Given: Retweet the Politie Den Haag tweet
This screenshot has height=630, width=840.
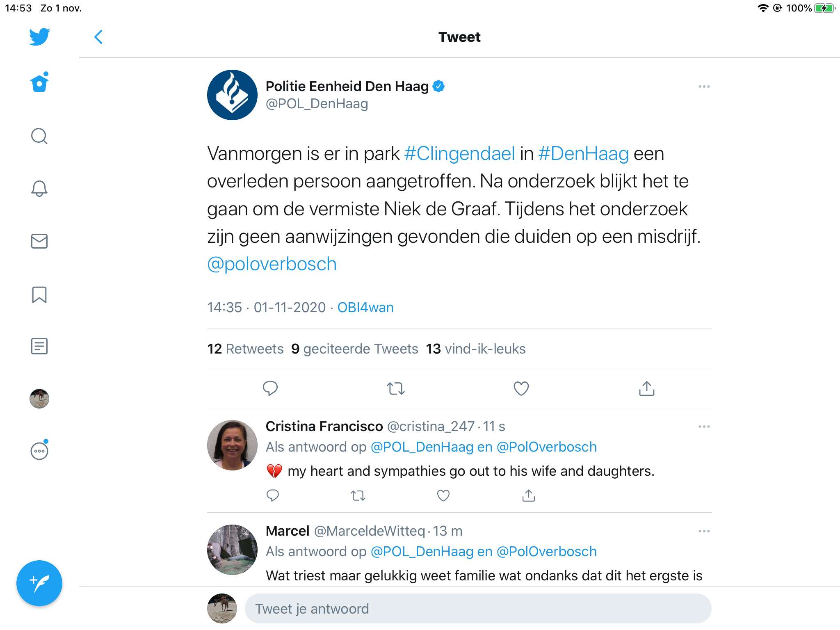Looking at the screenshot, I should click(x=396, y=388).
